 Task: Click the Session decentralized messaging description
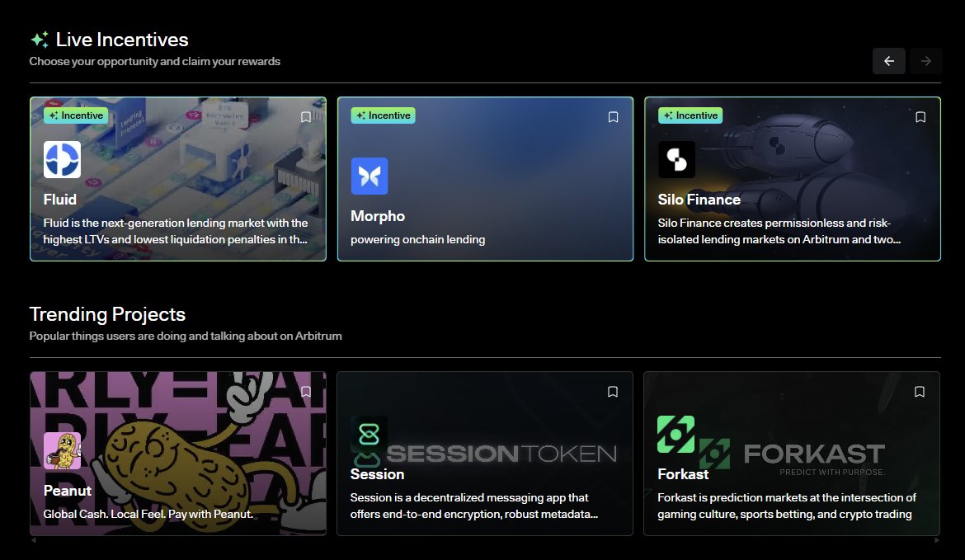(474, 506)
